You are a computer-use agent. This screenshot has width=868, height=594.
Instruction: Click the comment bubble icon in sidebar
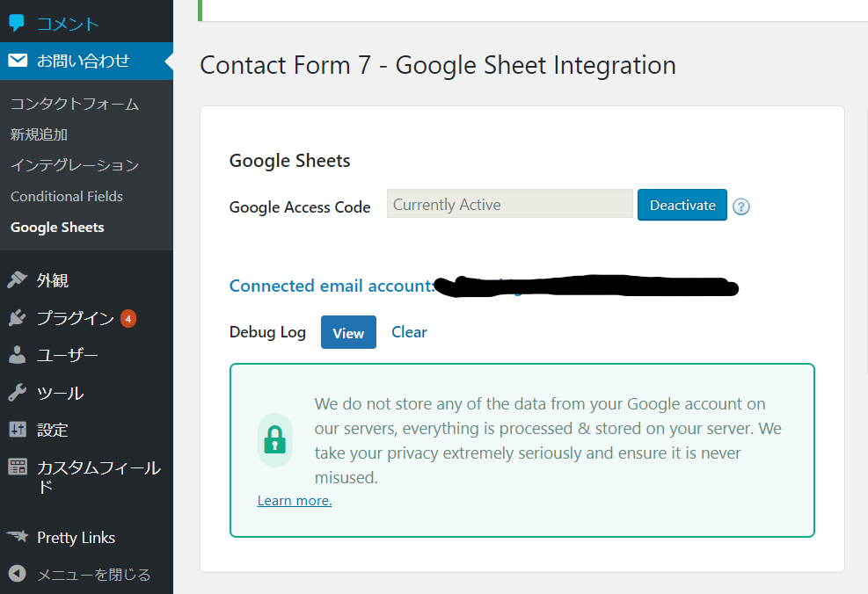coord(17,24)
